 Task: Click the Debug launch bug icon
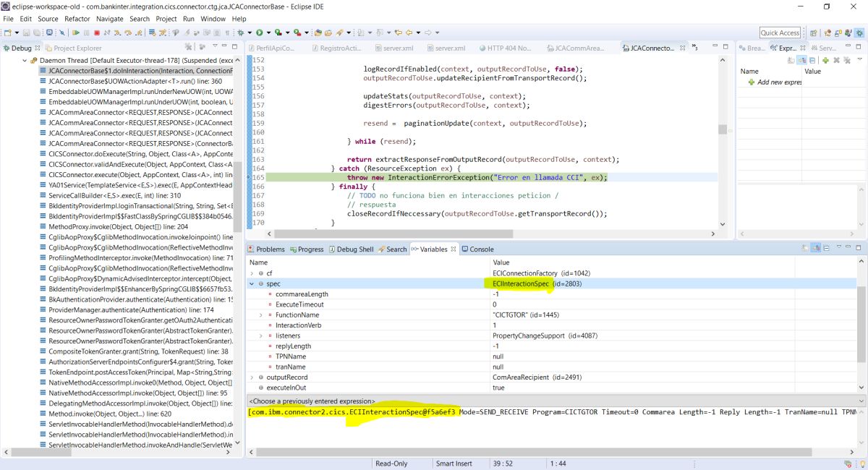(240, 33)
